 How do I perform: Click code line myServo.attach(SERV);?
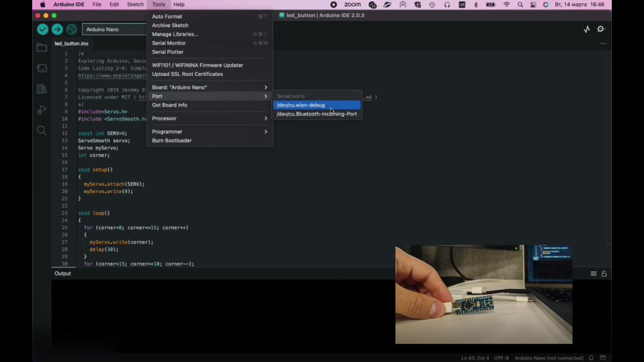pos(114,184)
